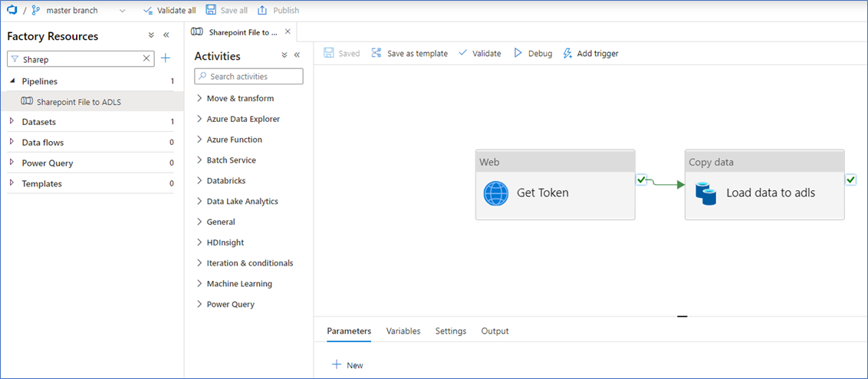Click the success checkmark on Load data to adls

(850, 180)
